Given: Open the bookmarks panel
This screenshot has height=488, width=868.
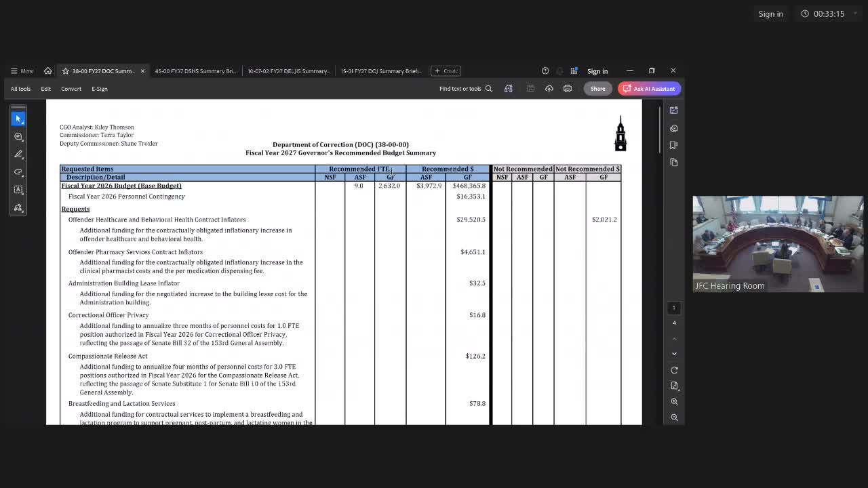Looking at the screenshot, I should 674,145.
